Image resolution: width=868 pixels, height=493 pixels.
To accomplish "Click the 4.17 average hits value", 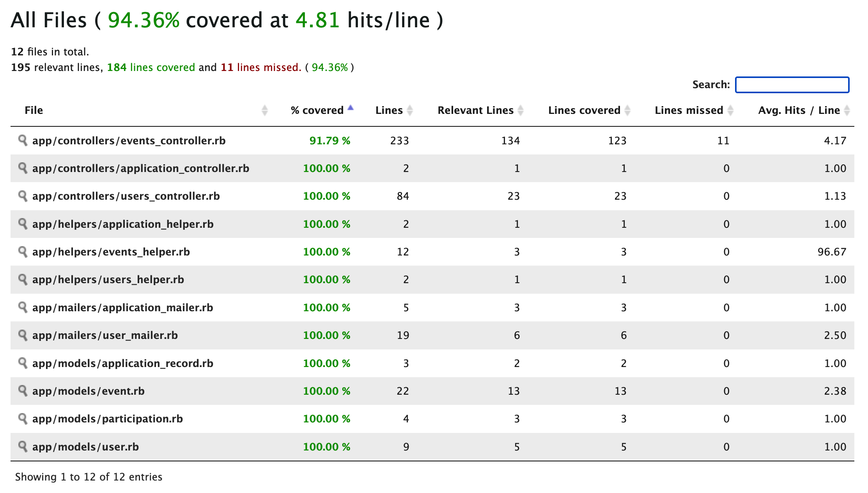I will click(835, 141).
